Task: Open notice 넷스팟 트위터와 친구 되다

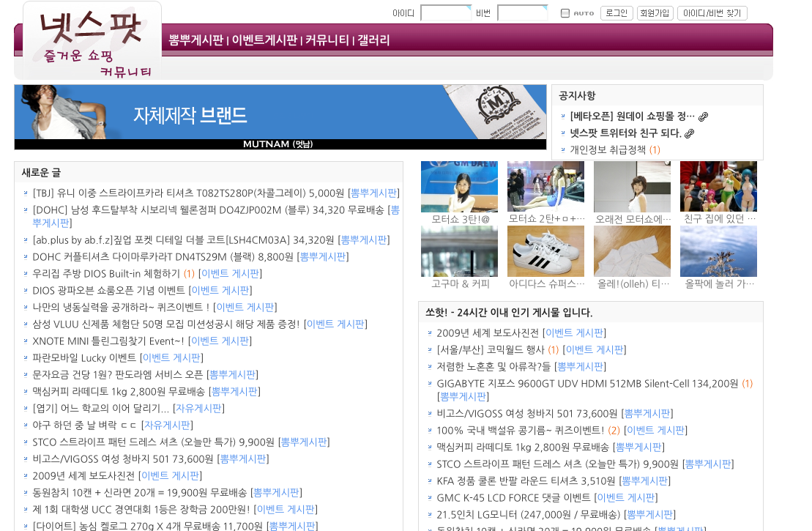Action: coord(625,133)
